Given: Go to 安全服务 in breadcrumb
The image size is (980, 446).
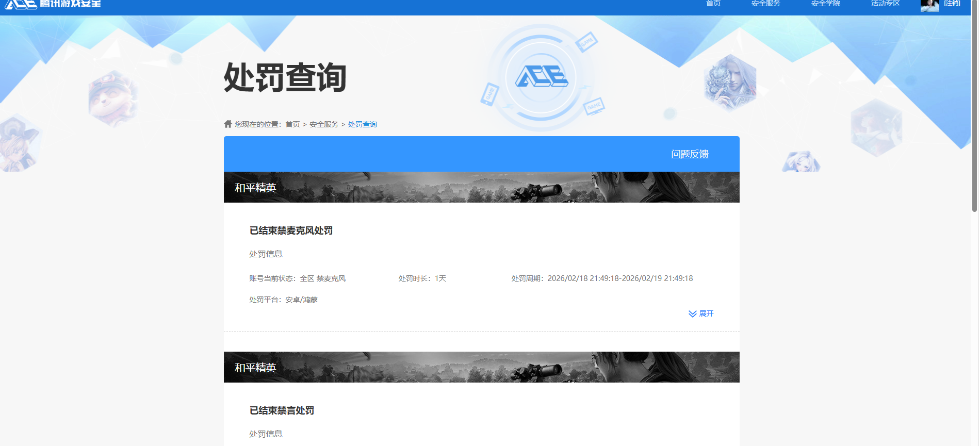Looking at the screenshot, I should click(324, 124).
